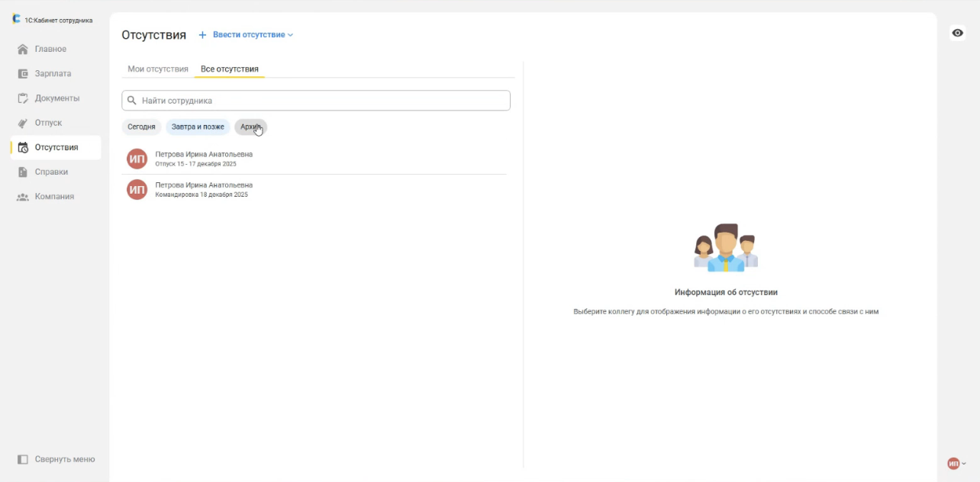Toggle the eye visibility icon

pyautogui.click(x=957, y=33)
